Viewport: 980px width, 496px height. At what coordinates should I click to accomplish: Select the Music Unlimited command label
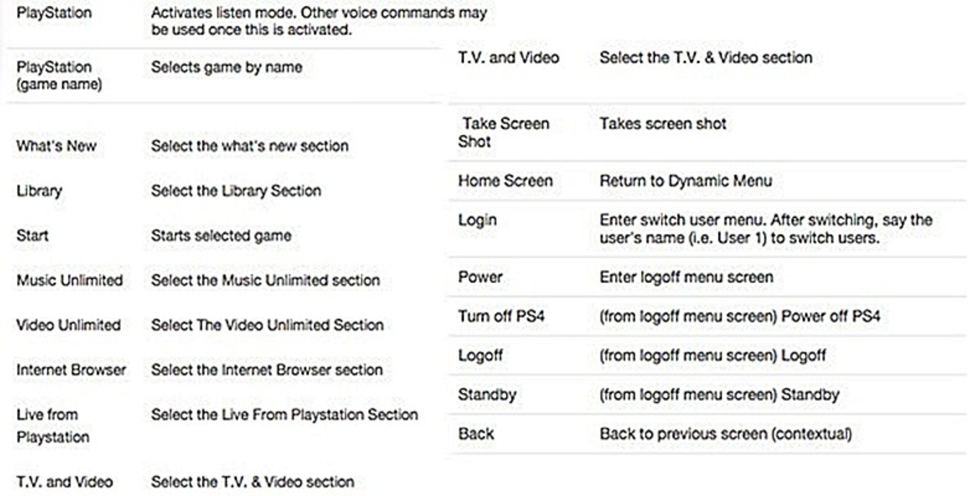[69, 280]
